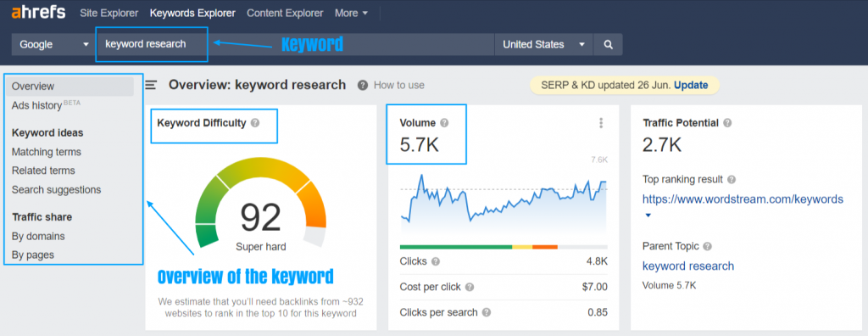Click Traffic share sidebar heading

click(42, 217)
